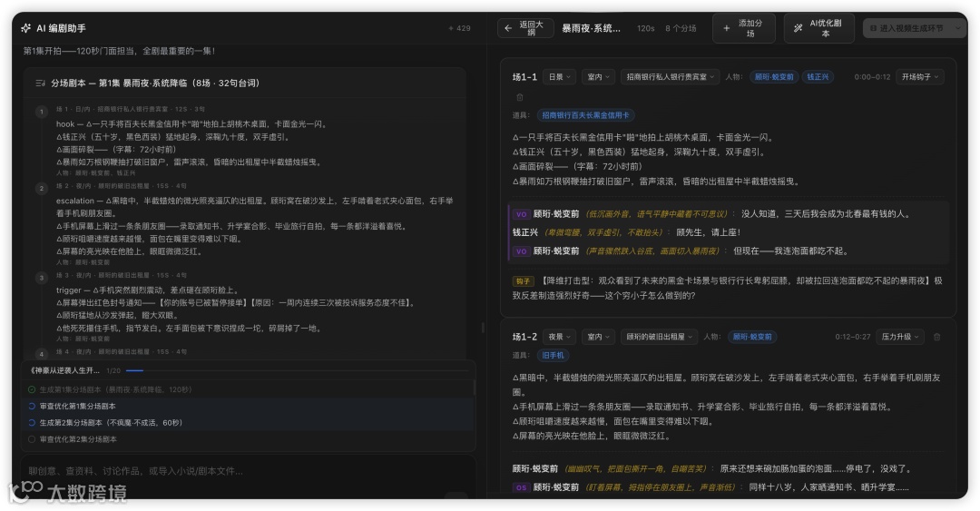Click the magic wand icon in AI优化剧本

coord(799,28)
